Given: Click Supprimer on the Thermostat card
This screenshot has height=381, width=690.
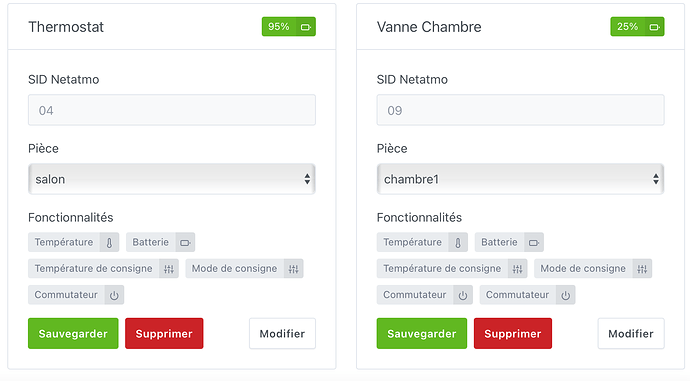Looking at the screenshot, I should (164, 333).
